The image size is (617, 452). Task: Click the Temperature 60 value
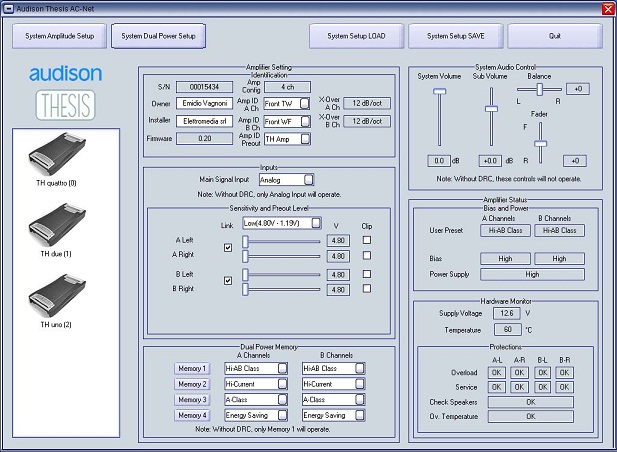[x=507, y=329]
